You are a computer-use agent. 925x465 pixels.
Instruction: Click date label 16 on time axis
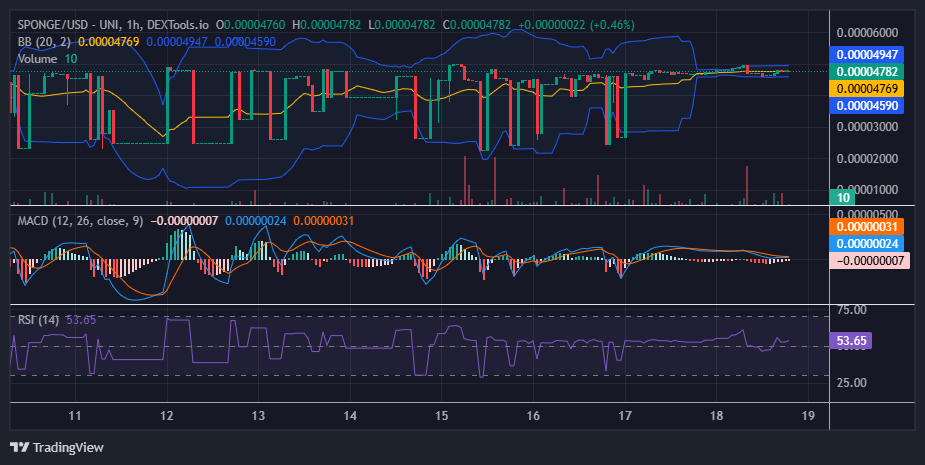pos(533,415)
